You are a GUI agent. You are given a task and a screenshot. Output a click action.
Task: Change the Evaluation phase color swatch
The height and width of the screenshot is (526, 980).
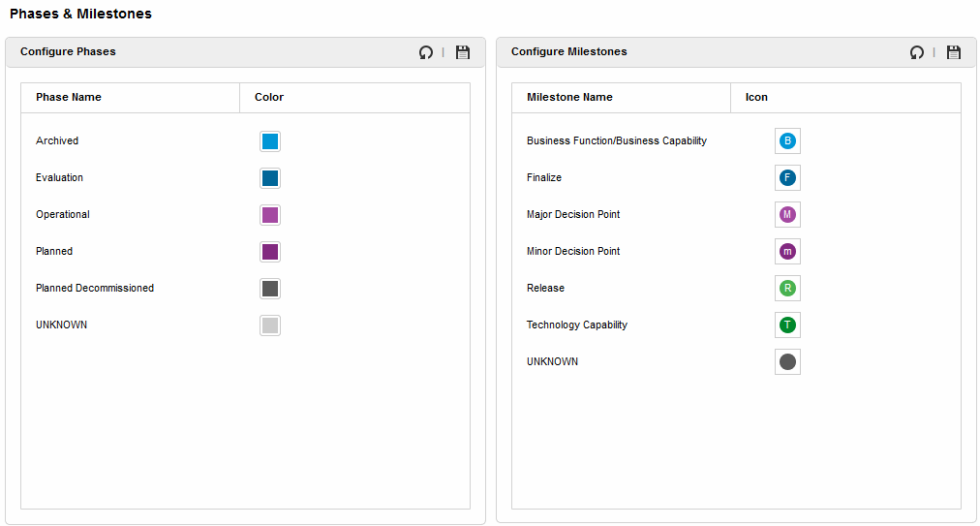[270, 178]
